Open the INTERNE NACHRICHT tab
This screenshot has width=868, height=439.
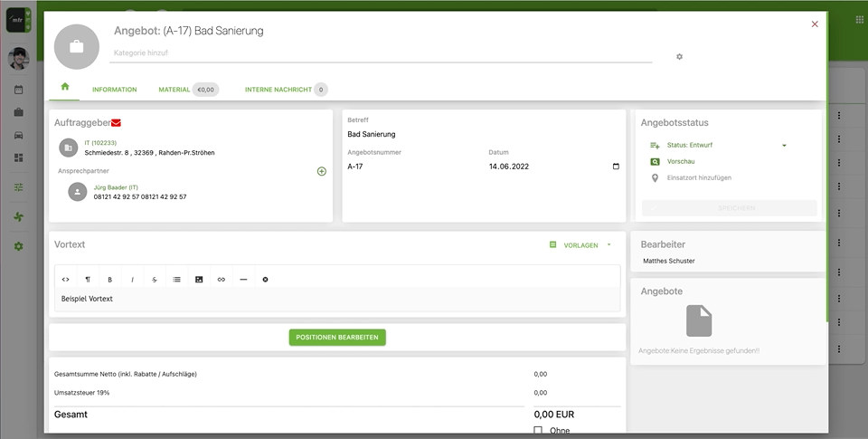pyautogui.click(x=278, y=90)
